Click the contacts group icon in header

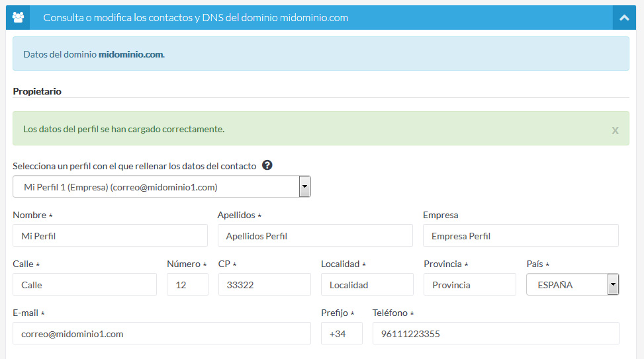[x=18, y=18]
